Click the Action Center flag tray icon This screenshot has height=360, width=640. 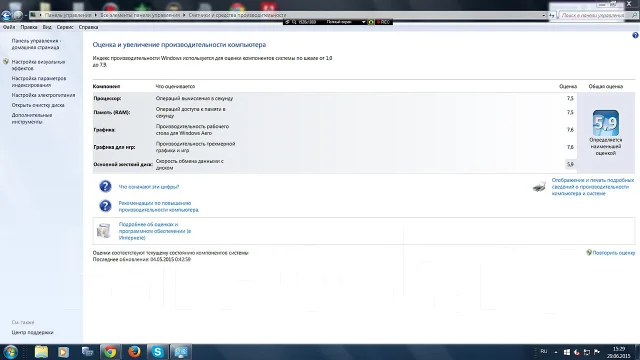597,352
